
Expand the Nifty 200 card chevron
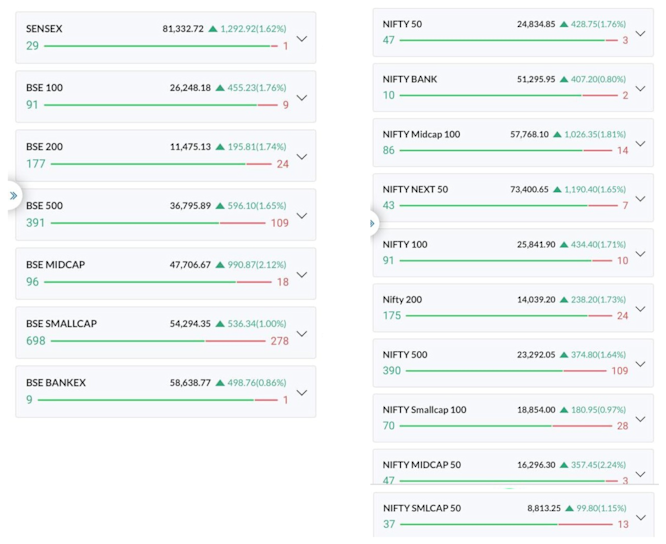tap(640, 309)
